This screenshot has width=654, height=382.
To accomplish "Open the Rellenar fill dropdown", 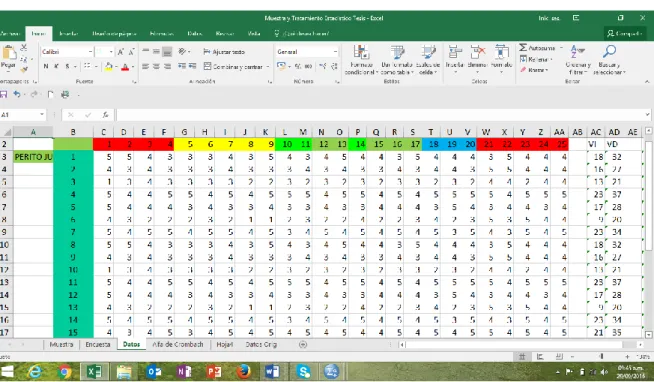I will point(536,59).
